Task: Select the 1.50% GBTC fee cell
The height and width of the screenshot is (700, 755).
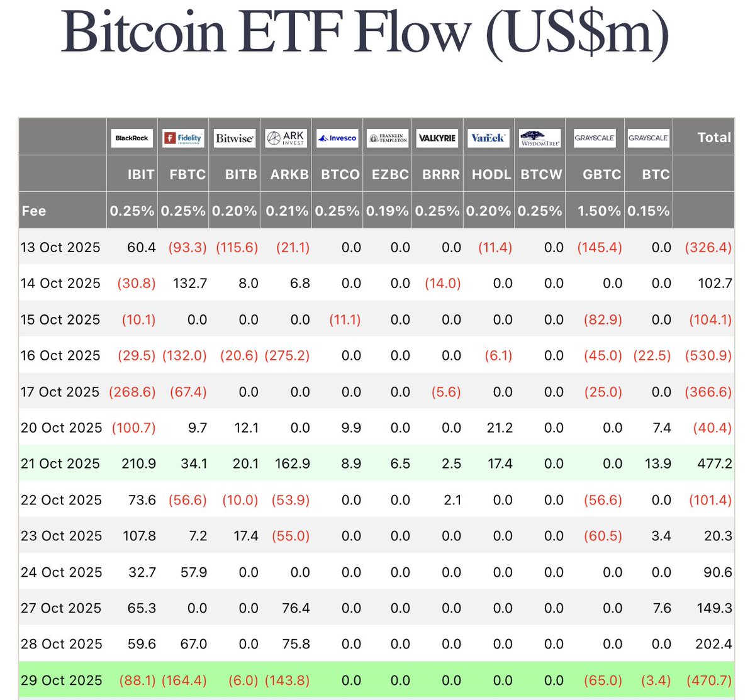Action: pos(599,211)
